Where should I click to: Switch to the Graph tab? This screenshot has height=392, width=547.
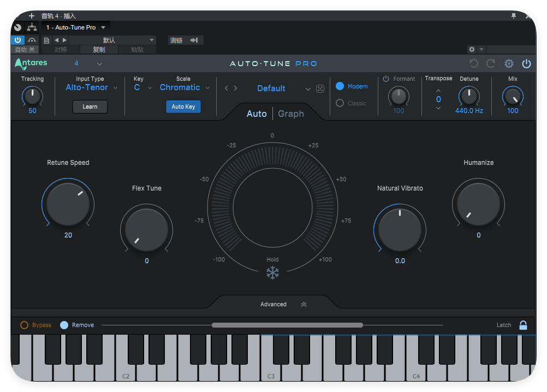291,114
